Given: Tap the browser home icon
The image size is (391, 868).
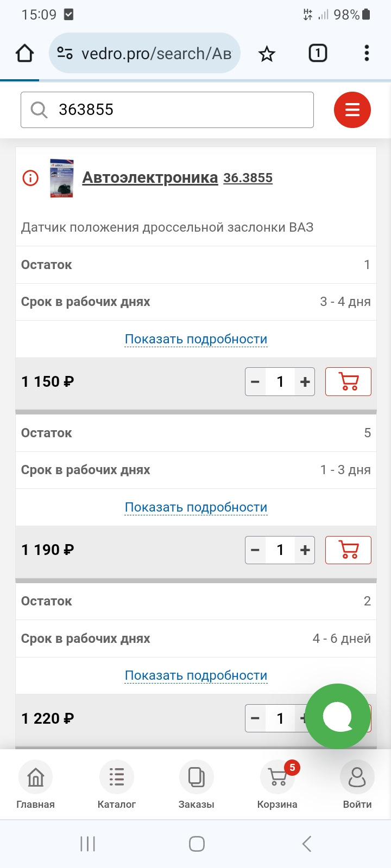Looking at the screenshot, I should coord(24,53).
